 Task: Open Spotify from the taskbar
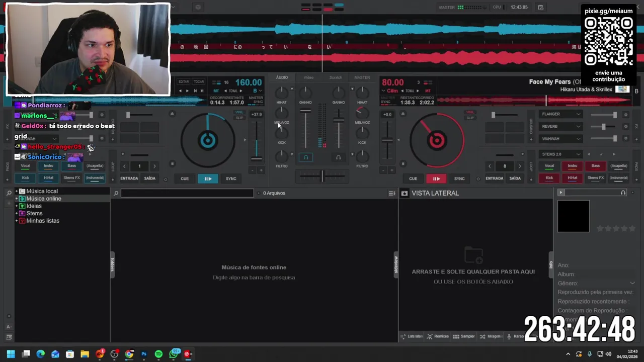158,354
